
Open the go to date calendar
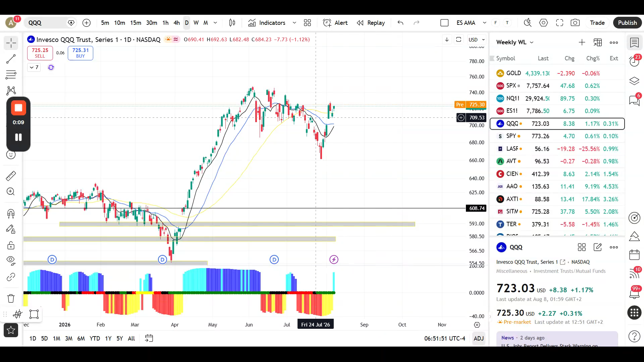point(149,339)
